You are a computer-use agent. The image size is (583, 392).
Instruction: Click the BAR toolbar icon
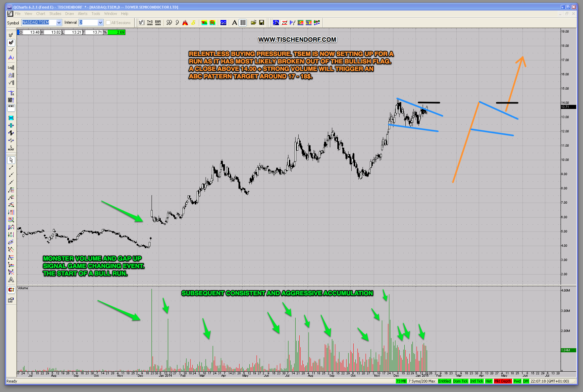pos(158,23)
